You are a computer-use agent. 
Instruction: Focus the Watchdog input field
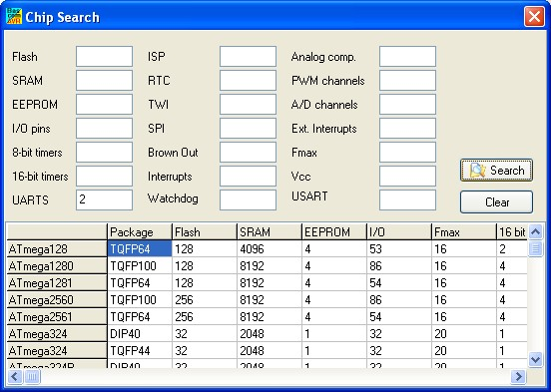249,199
